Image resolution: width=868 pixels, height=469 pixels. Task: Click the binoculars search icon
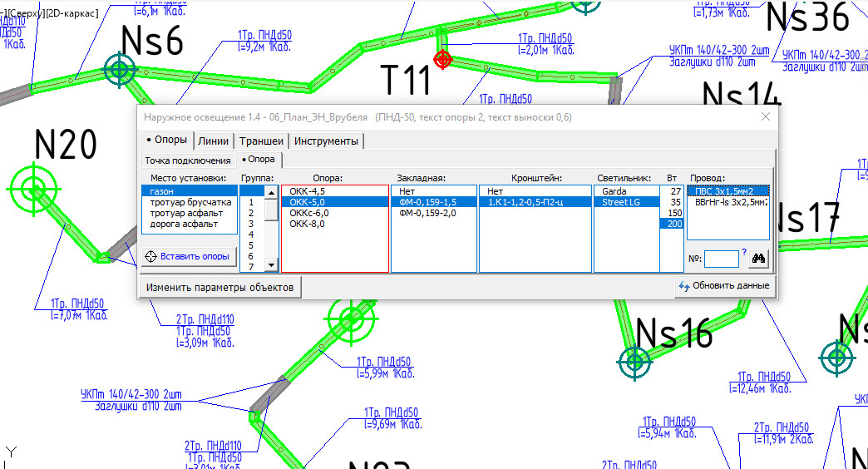[x=758, y=259]
